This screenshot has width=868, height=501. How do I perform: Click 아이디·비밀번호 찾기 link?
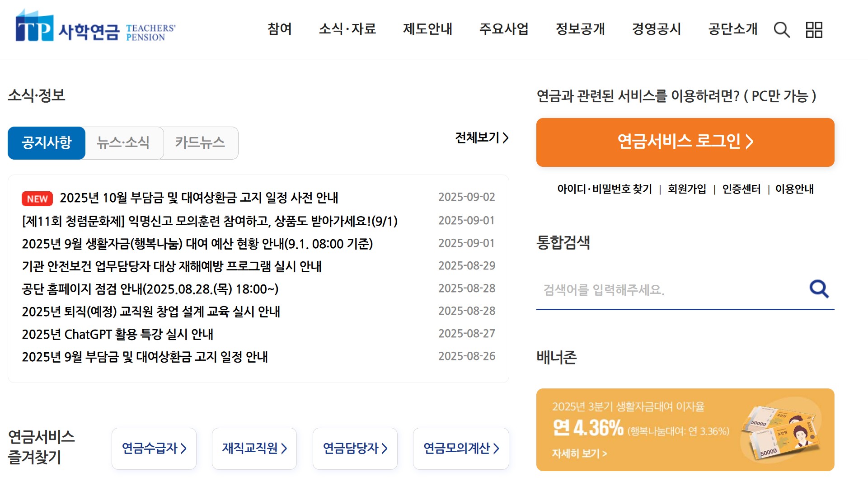click(604, 189)
